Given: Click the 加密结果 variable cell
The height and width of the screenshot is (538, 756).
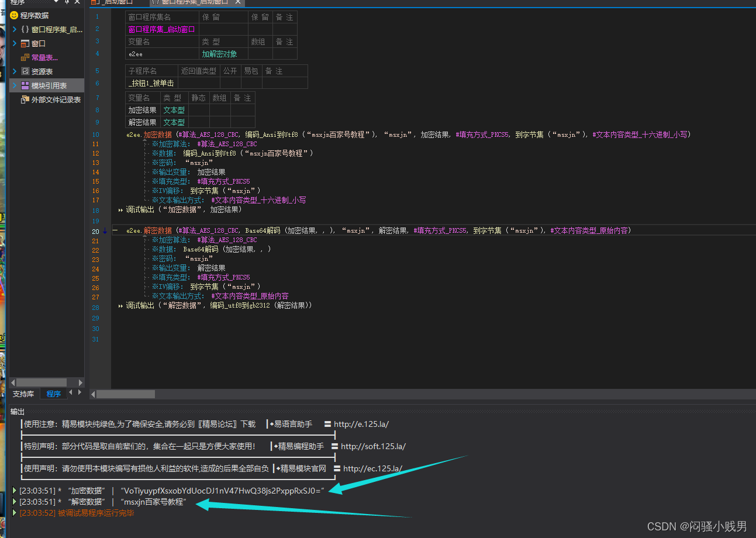Looking at the screenshot, I should click(143, 110).
